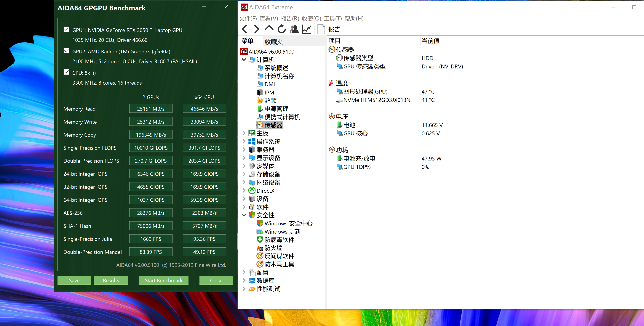Click the 操作系统 Windows logo icon
The width and height of the screenshot is (644, 326).
click(x=252, y=142)
